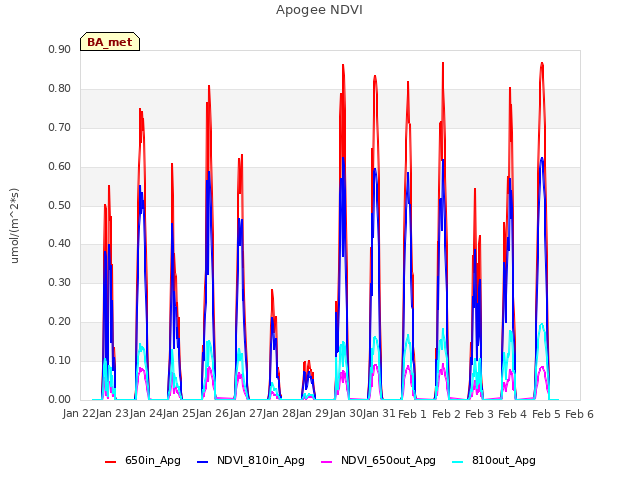Click the Jan 27 x-axis date label
The width and height of the screenshot is (640, 480).
pyautogui.click(x=246, y=413)
